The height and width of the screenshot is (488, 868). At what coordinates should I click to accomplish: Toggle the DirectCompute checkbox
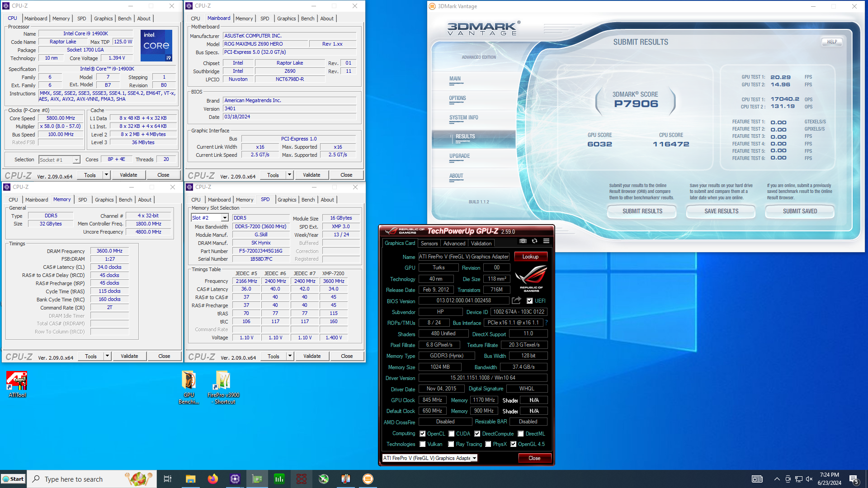coord(477,434)
